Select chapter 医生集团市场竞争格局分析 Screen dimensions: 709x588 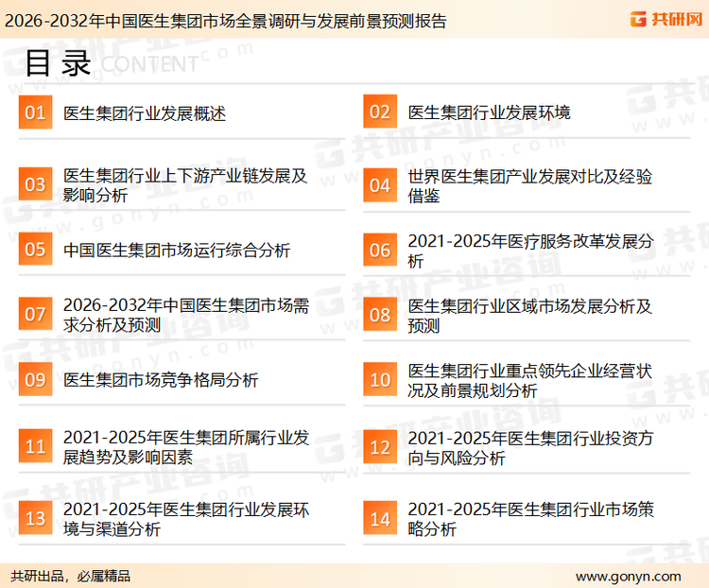[161, 380]
